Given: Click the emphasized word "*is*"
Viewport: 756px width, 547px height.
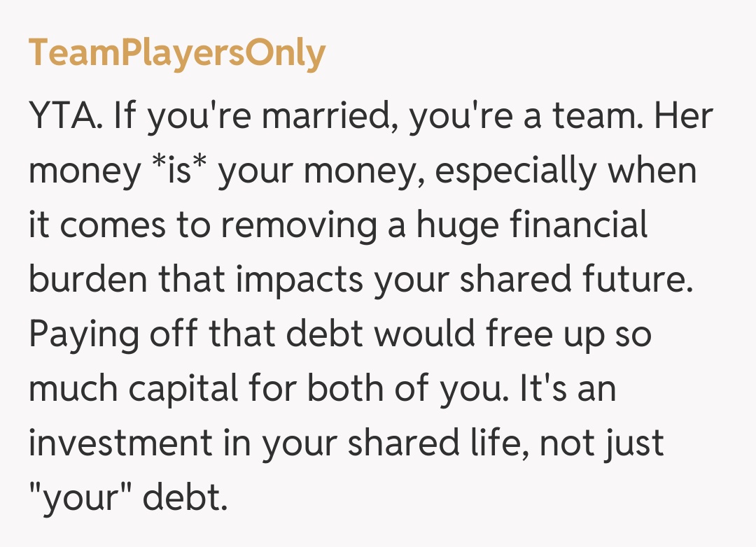Looking at the screenshot, I should pyautogui.click(x=178, y=171).
